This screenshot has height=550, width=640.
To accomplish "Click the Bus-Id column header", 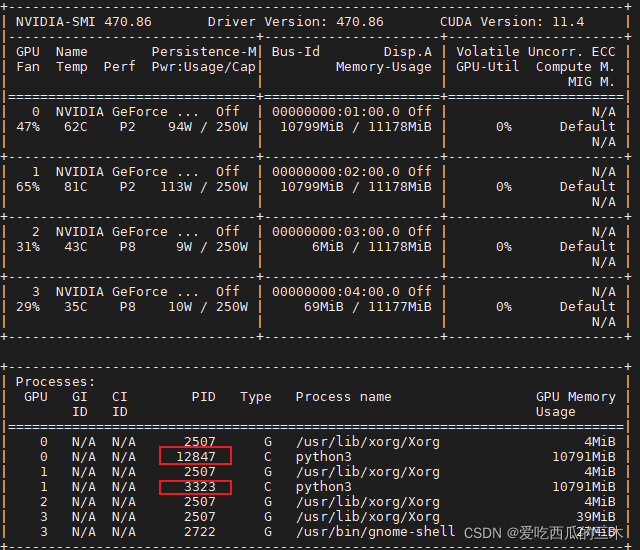I will [296, 52].
